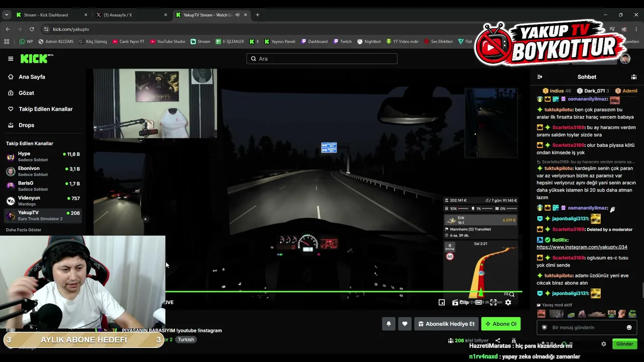Open the YakupTV channel in the sidebar

tap(42, 215)
